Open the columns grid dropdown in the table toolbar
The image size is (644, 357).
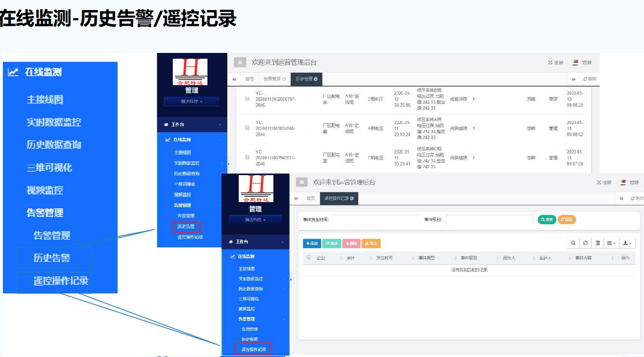pos(611,243)
